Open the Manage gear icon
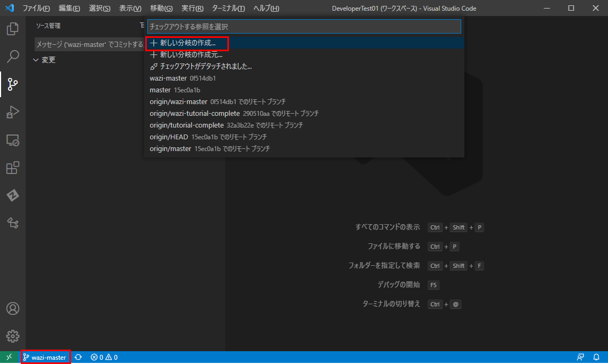Viewport: 608px width, 364px height. 13,336
